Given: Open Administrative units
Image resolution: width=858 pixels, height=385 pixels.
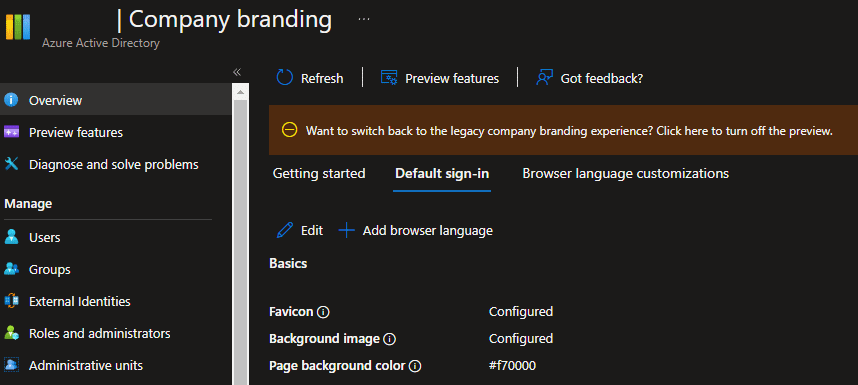Looking at the screenshot, I should point(86,365).
